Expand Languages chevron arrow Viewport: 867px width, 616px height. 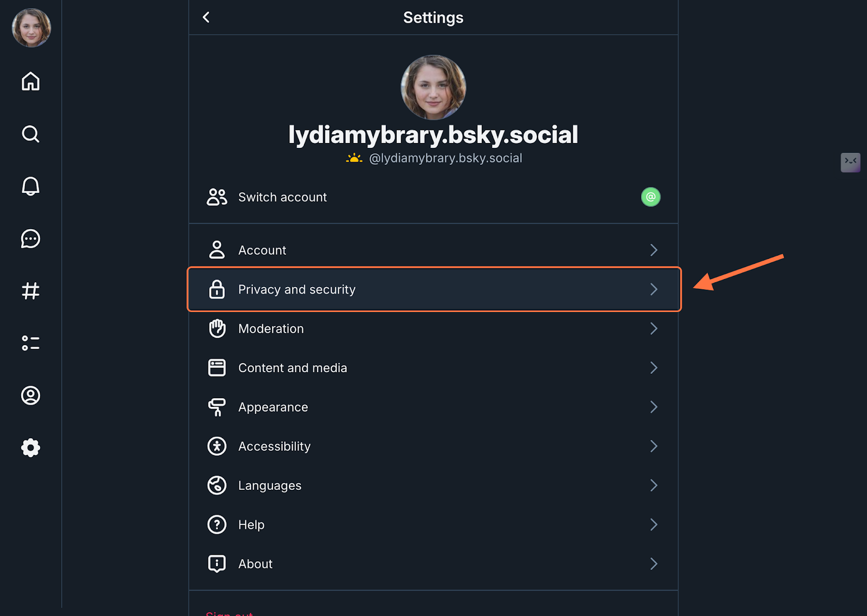pyautogui.click(x=654, y=485)
